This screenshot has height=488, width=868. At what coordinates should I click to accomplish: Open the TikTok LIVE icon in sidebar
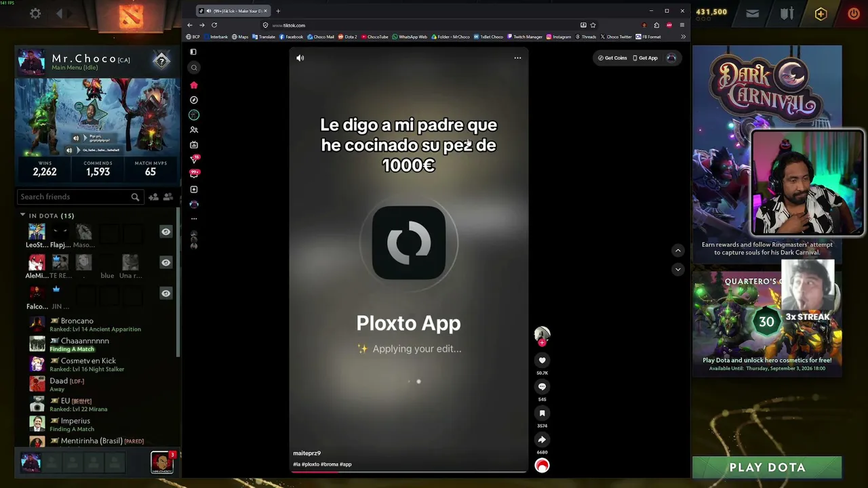(x=193, y=144)
